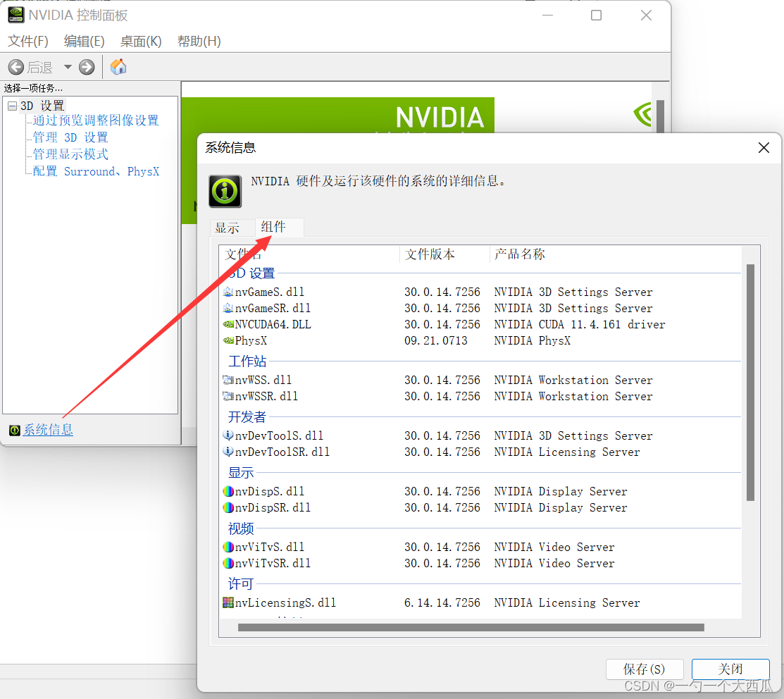Click the PhysX row icon
The width and height of the screenshot is (784, 699).
pyautogui.click(x=228, y=340)
